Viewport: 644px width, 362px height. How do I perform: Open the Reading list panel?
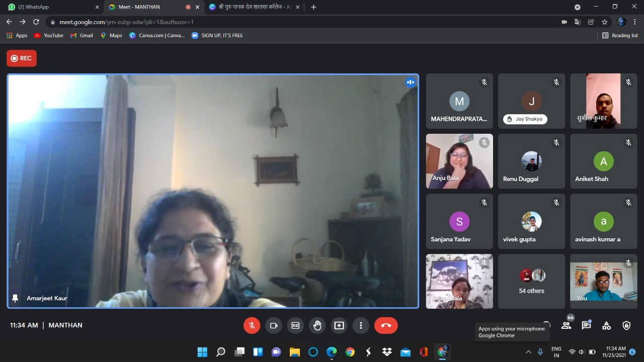pyautogui.click(x=620, y=36)
